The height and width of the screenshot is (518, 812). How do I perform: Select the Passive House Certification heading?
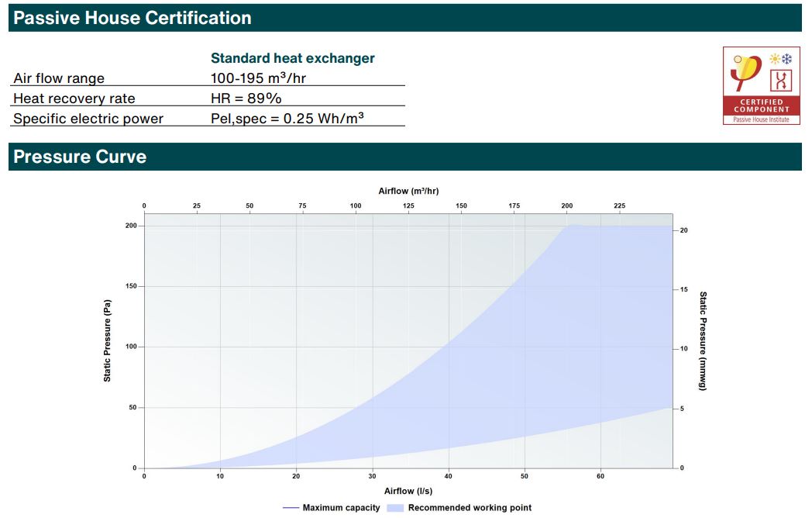coord(132,18)
